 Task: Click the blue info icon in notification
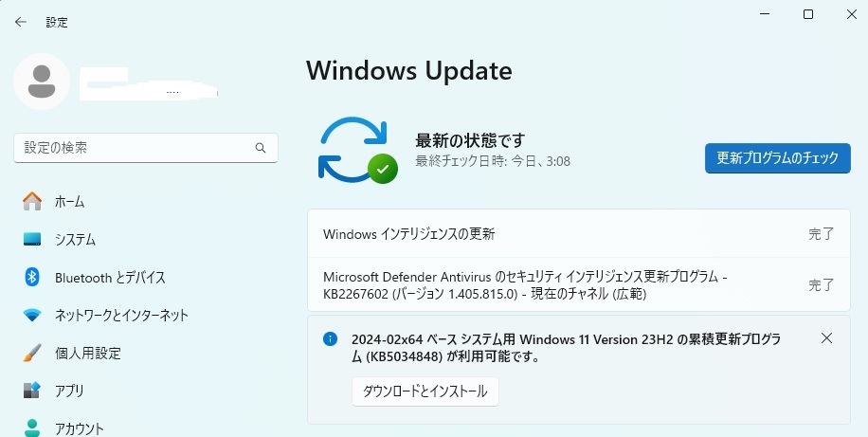(330, 338)
